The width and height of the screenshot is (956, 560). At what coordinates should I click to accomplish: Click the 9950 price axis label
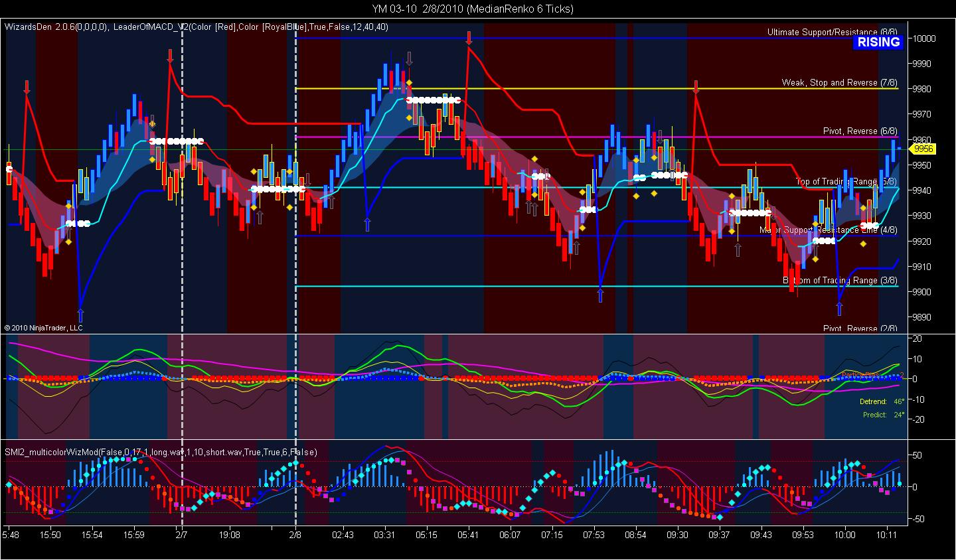pos(923,165)
